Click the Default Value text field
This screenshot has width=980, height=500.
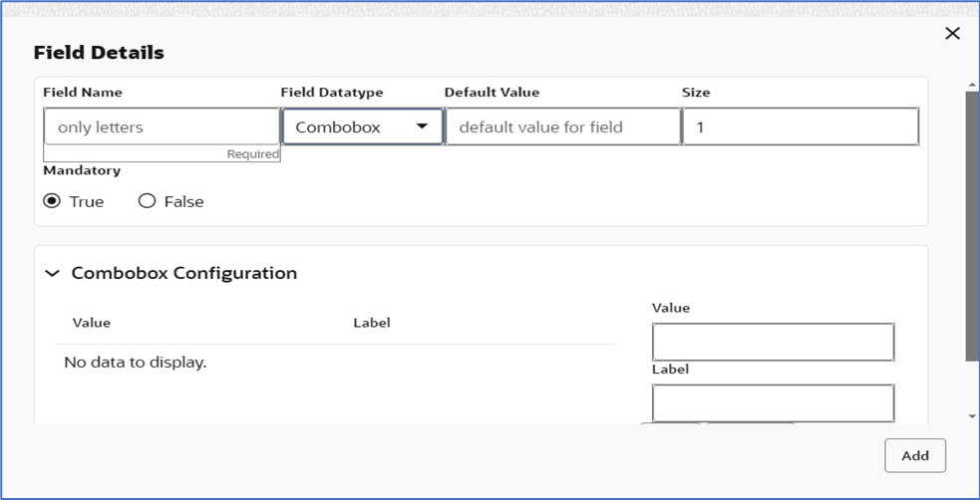point(562,126)
